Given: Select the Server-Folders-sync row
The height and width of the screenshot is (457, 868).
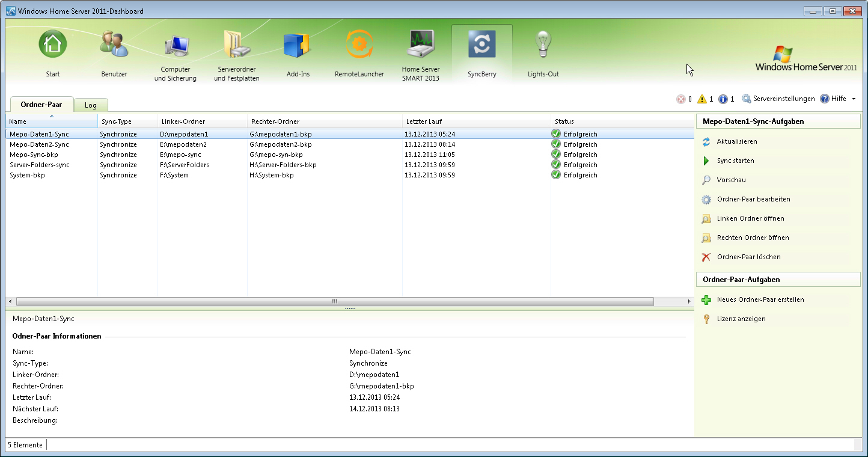Looking at the screenshot, I should (x=350, y=165).
